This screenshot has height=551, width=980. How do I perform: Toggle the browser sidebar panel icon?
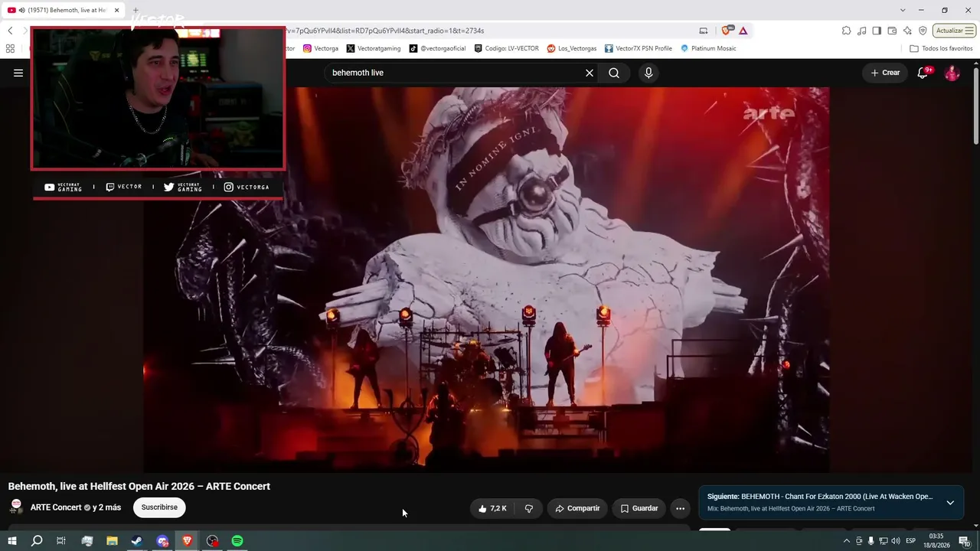pos(877,31)
